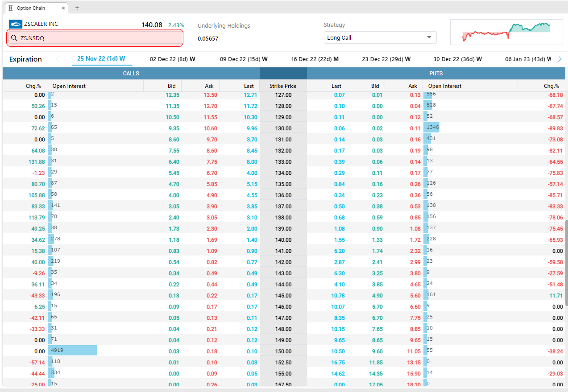Switch to 02 Dec 22 expiration
Viewport: 568px width, 392px height.
(172, 59)
